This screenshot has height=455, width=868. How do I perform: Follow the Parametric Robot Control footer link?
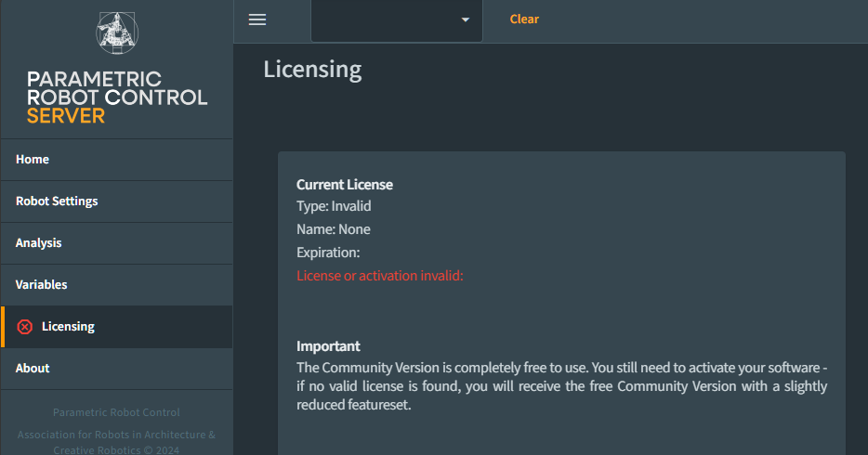point(116,412)
